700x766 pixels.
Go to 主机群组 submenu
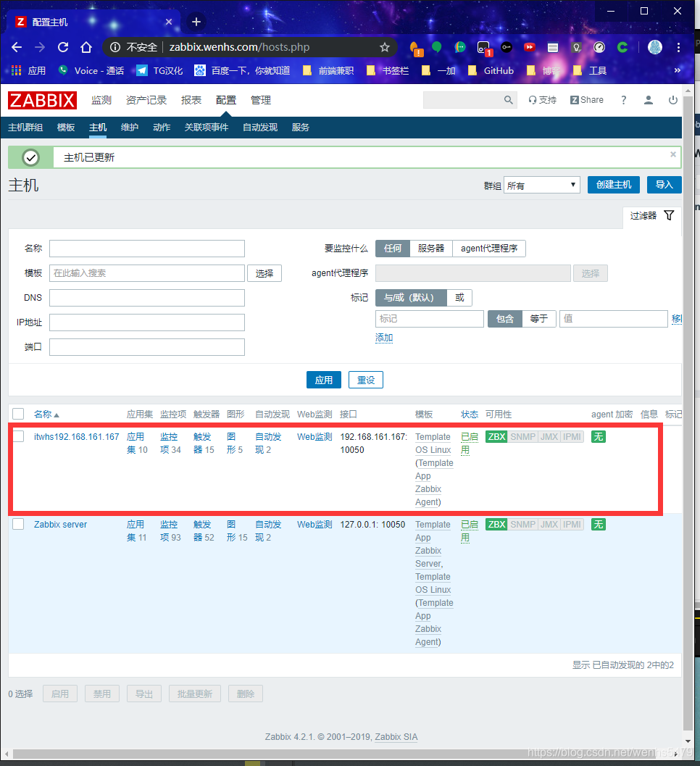click(x=25, y=128)
